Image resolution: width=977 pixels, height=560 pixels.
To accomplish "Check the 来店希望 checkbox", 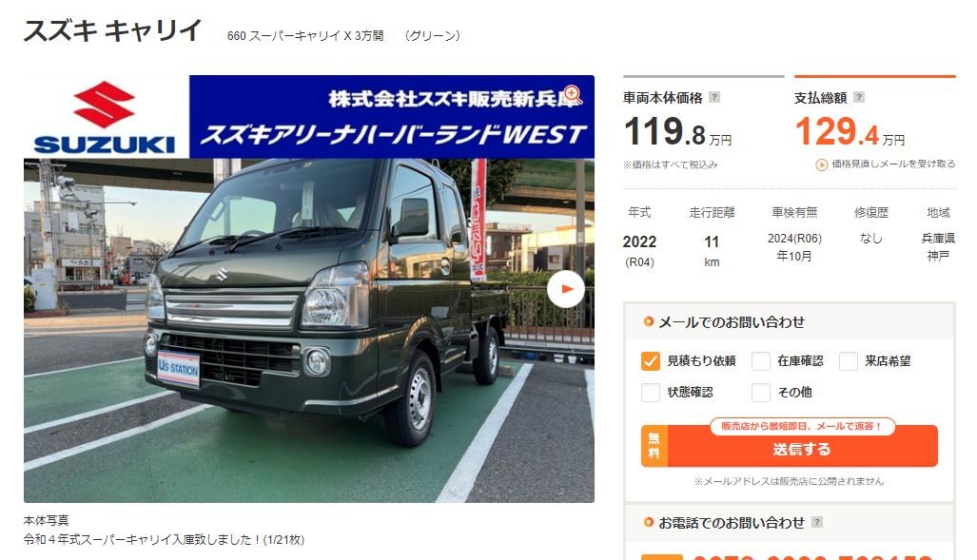I will coord(848,361).
